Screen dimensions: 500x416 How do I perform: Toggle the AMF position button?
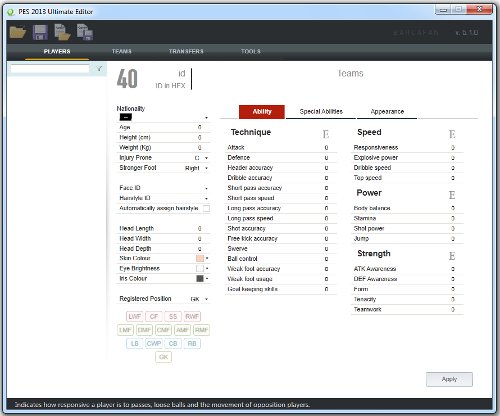coord(182,330)
